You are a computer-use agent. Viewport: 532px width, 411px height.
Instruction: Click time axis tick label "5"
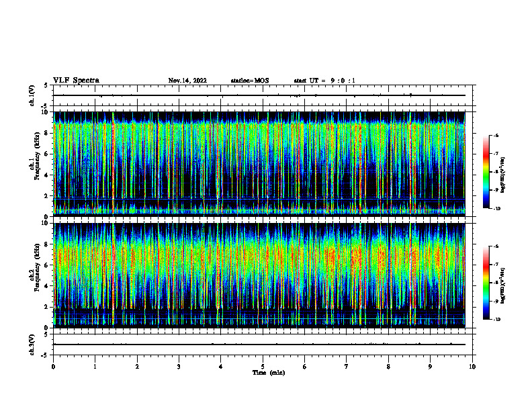[x=263, y=367]
